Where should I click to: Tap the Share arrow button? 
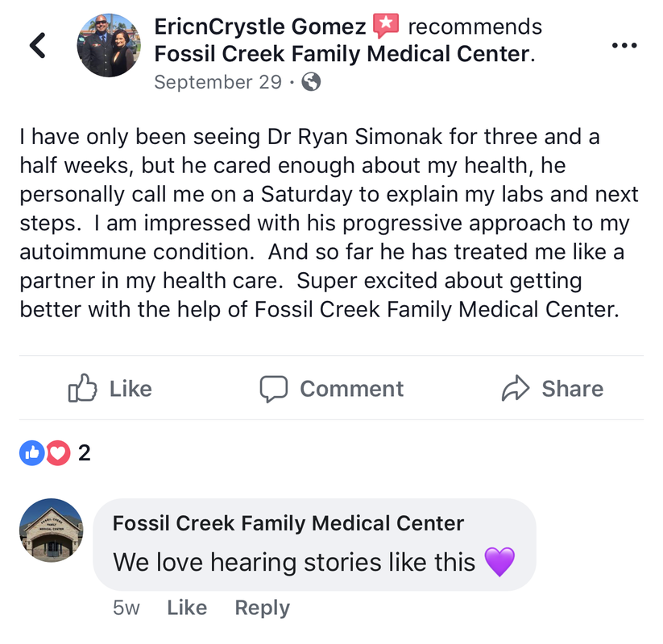point(552,389)
